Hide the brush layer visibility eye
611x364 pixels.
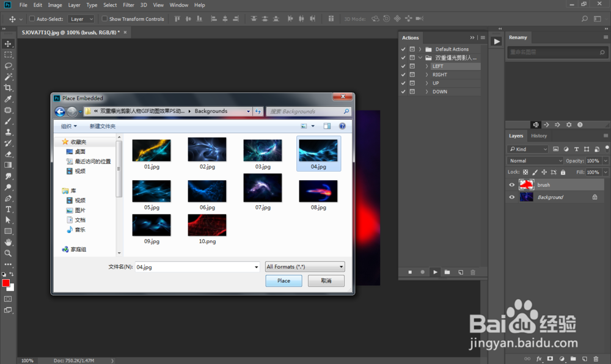click(x=511, y=185)
